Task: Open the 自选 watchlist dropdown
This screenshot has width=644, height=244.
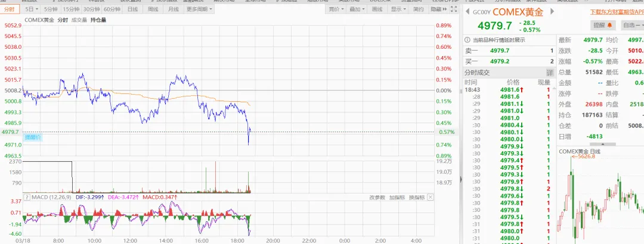Action: tap(631, 25)
